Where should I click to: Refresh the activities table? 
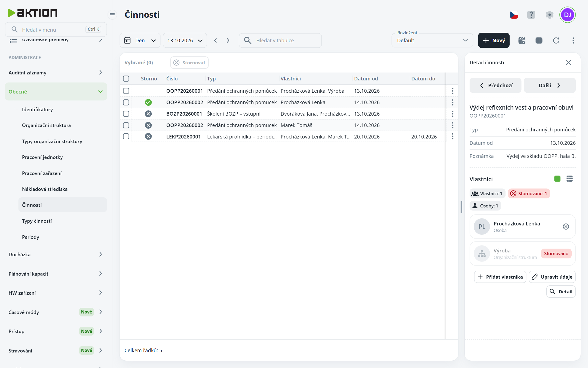(x=556, y=40)
